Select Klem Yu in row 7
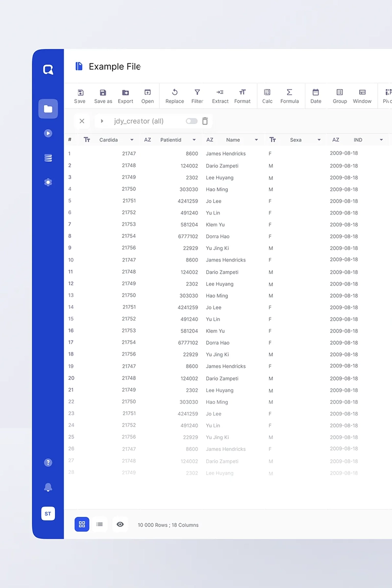392x588 pixels. 215,225
